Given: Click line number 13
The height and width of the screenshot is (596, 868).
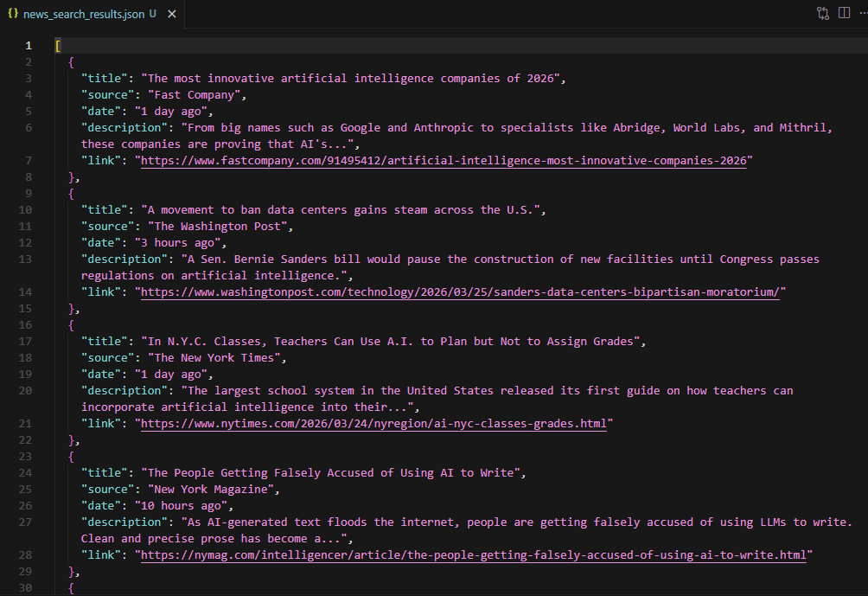Looking at the screenshot, I should coord(25,259).
